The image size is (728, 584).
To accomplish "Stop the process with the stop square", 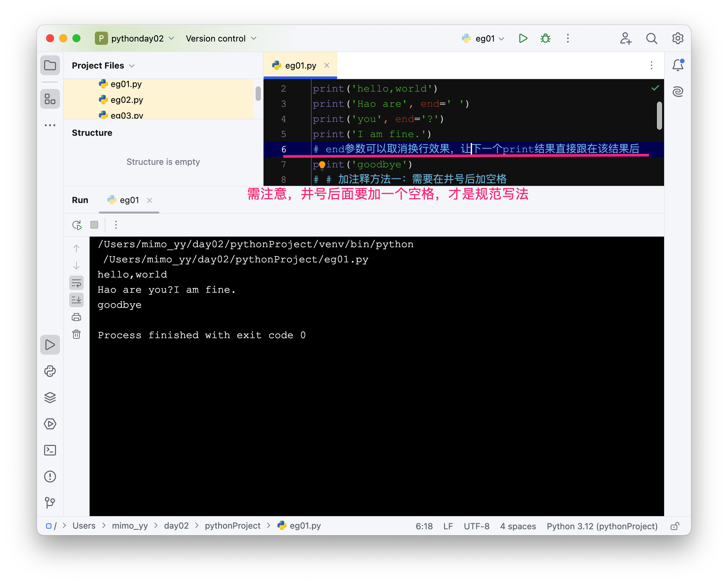I will pos(94,225).
